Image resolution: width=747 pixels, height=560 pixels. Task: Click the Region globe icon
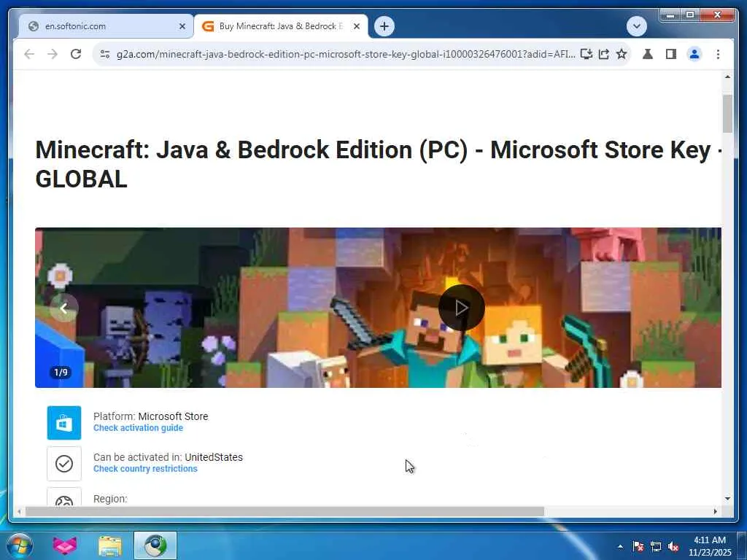point(64,497)
